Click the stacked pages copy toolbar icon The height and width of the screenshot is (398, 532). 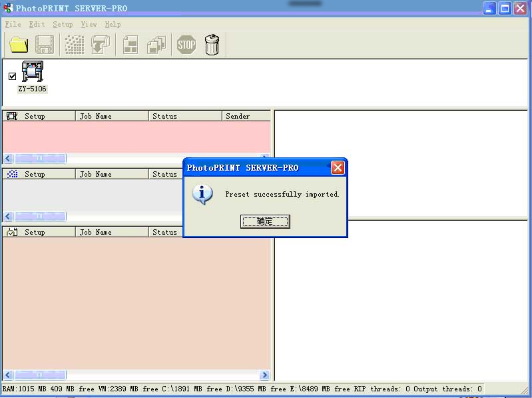pyautogui.click(x=156, y=45)
